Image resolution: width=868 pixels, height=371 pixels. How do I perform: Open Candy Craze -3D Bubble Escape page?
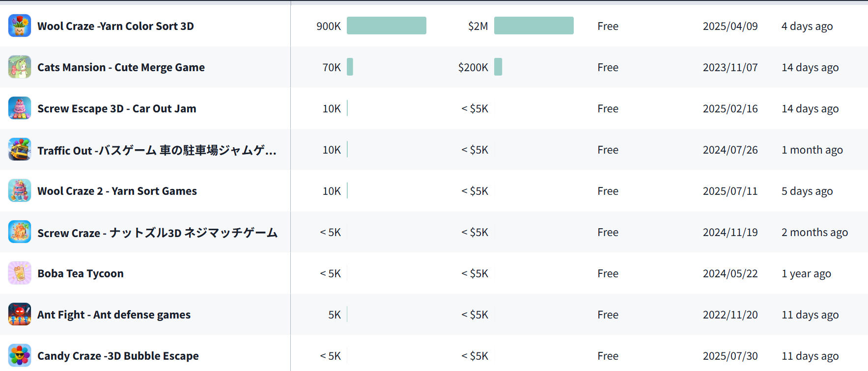pos(118,356)
